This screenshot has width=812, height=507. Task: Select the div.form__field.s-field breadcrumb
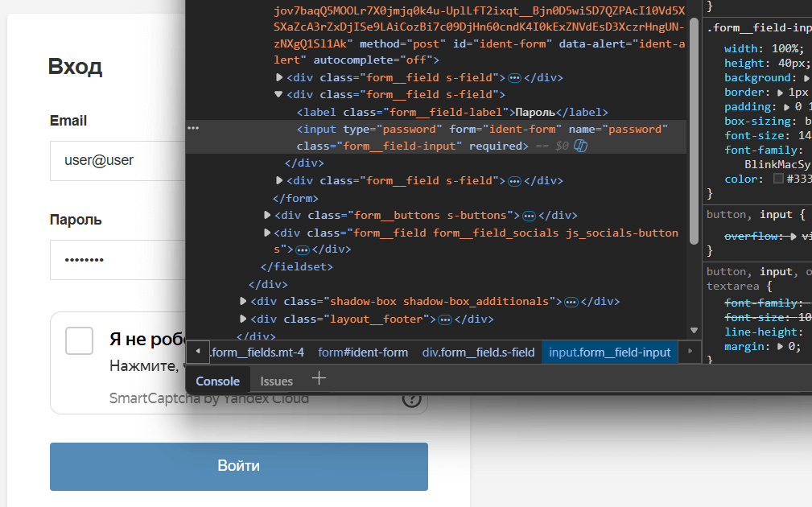click(478, 352)
